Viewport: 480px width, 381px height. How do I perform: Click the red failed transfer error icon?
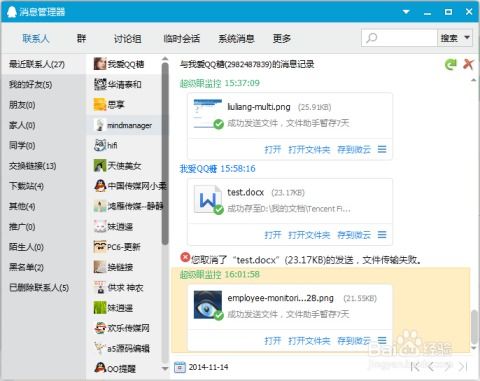point(185,257)
